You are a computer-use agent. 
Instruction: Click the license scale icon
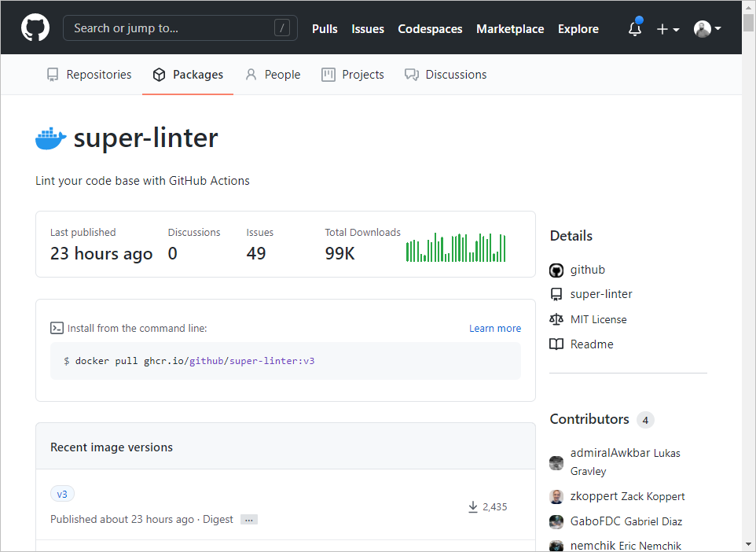coord(556,319)
